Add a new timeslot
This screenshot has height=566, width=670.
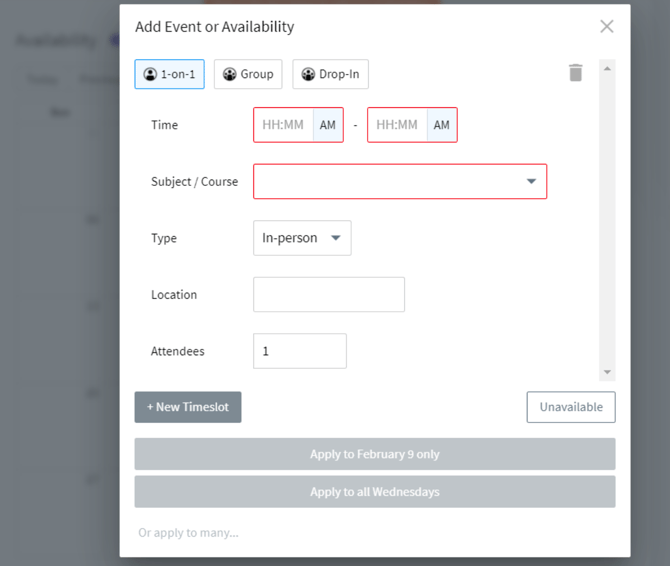[x=188, y=407]
